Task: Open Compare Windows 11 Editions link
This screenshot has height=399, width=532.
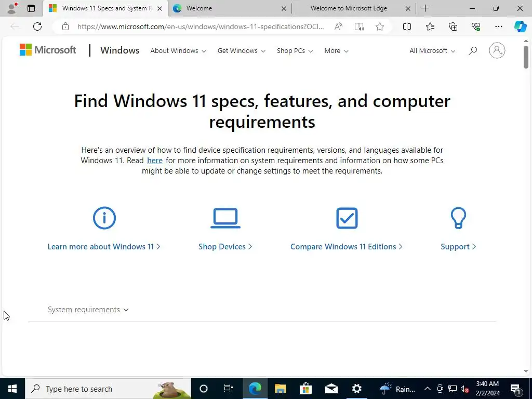Action: point(347,247)
